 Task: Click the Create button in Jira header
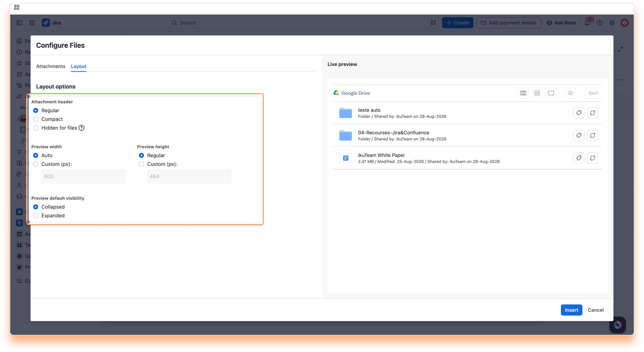tap(458, 23)
